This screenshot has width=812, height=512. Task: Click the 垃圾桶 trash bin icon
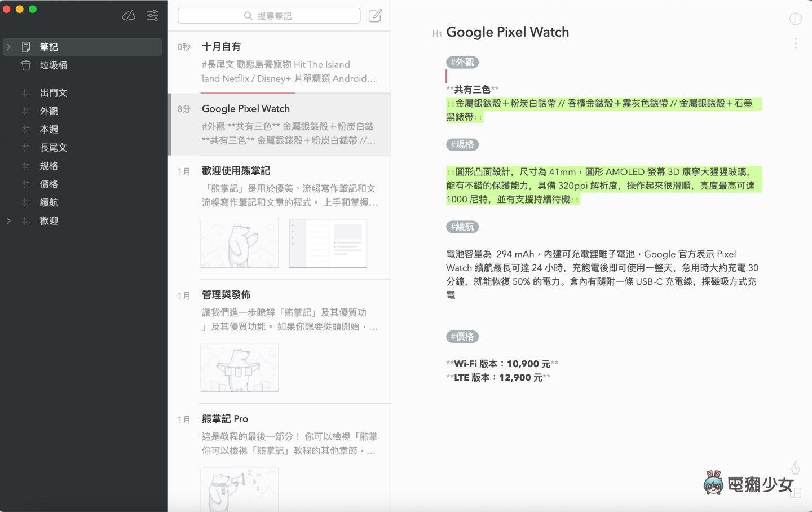point(26,65)
